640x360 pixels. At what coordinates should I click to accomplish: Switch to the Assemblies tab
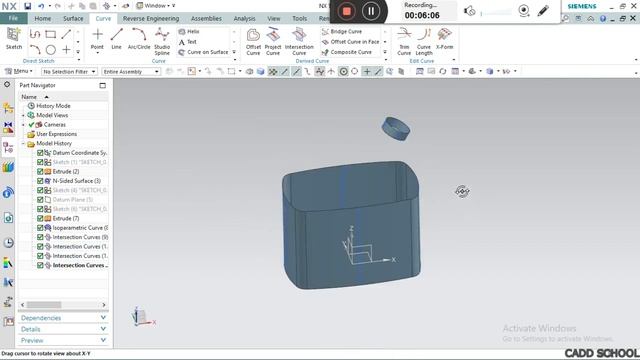206,18
